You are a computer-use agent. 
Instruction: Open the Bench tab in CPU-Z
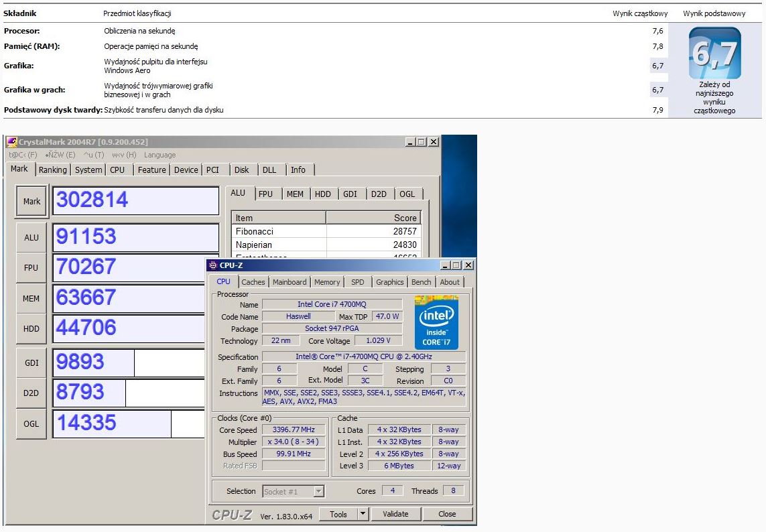(421, 282)
